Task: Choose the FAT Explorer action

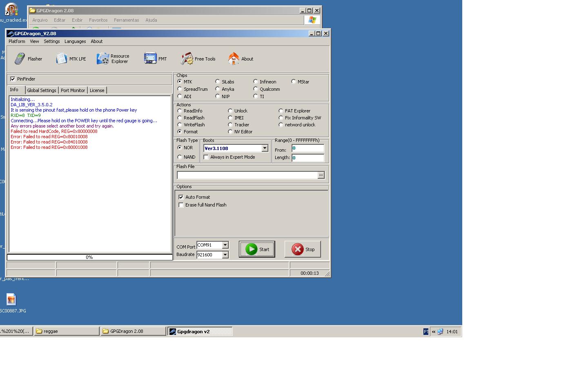Action: click(281, 111)
